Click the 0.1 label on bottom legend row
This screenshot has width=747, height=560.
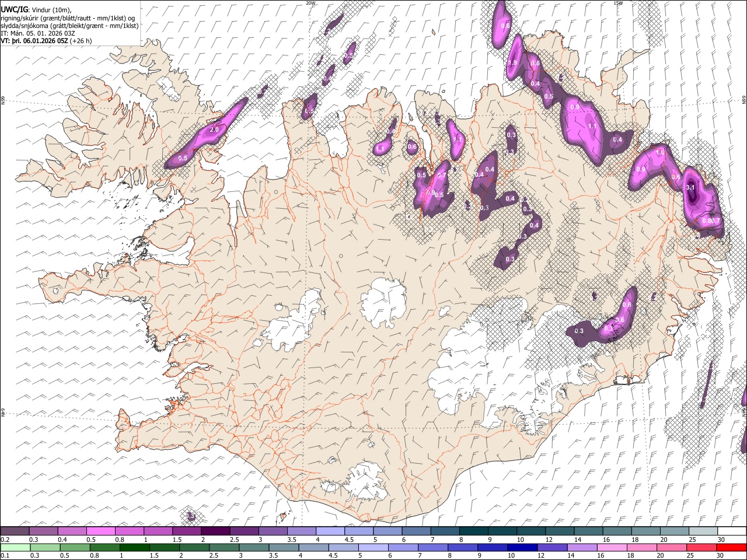5,555
